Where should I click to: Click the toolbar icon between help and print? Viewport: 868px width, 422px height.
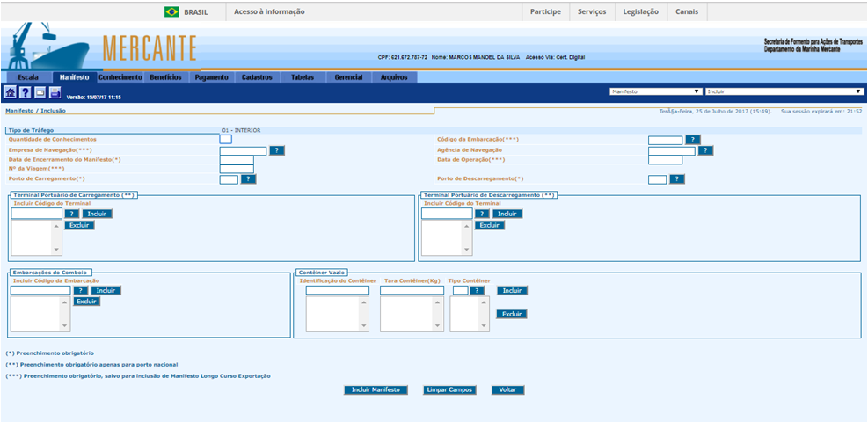point(40,92)
